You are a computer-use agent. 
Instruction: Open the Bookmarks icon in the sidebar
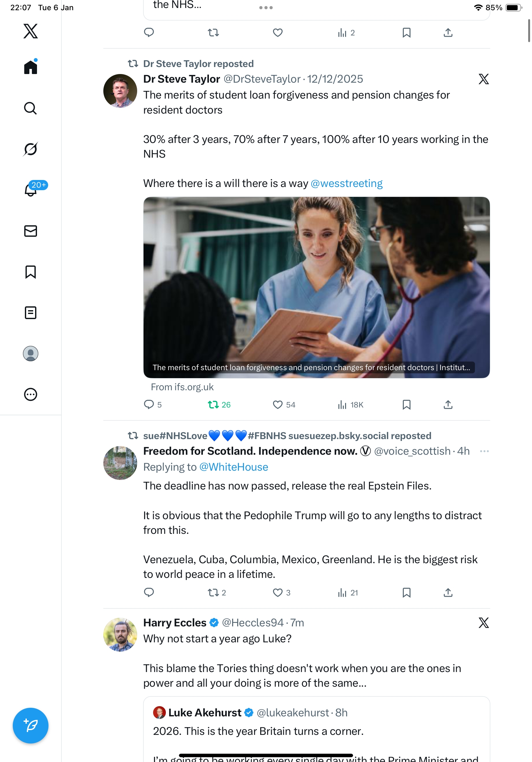coord(31,272)
